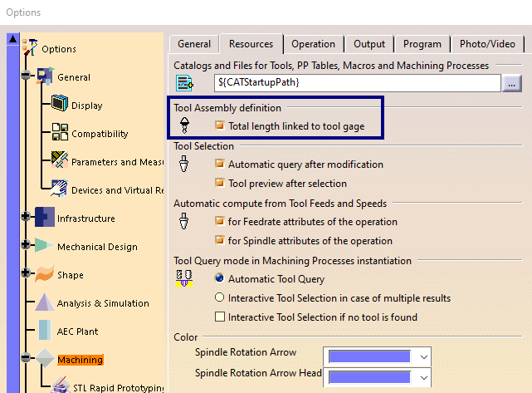Screen dimensions: 532x393
Task: Enable Interactive Tool Selection if no tool found
Action: [x=220, y=317]
